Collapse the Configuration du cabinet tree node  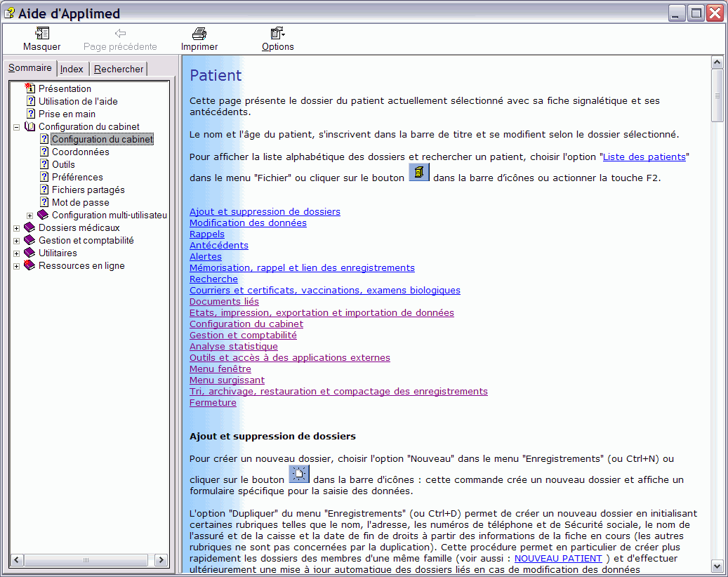pyautogui.click(x=17, y=127)
